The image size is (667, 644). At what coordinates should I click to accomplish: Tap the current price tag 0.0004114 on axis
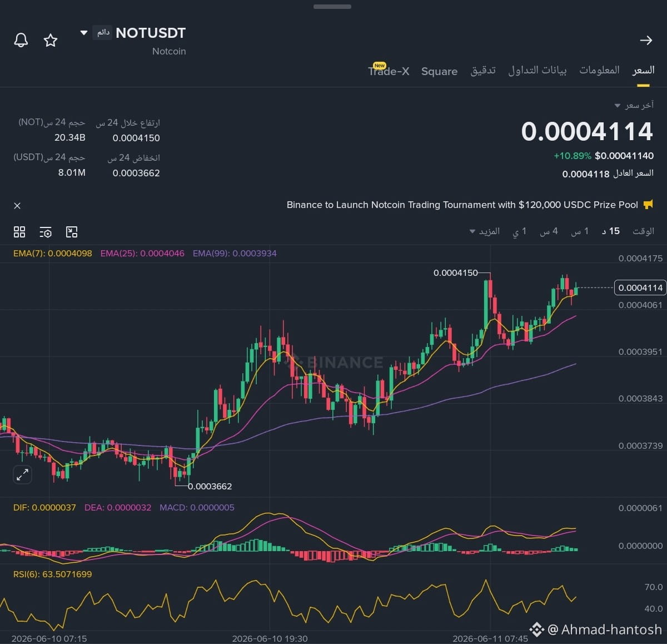[x=640, y=288]
